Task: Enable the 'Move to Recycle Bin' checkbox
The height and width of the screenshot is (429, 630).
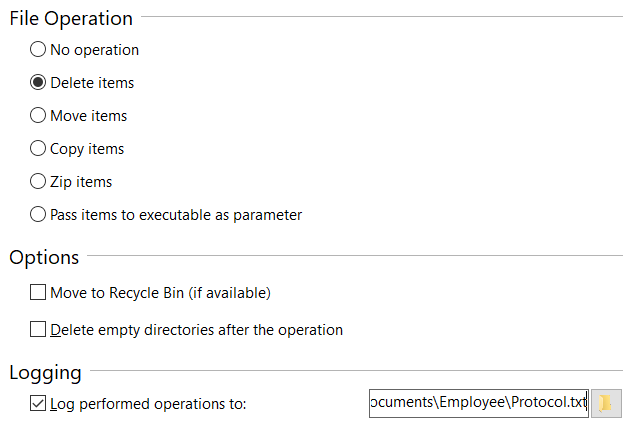Action: tap(38, 293)
